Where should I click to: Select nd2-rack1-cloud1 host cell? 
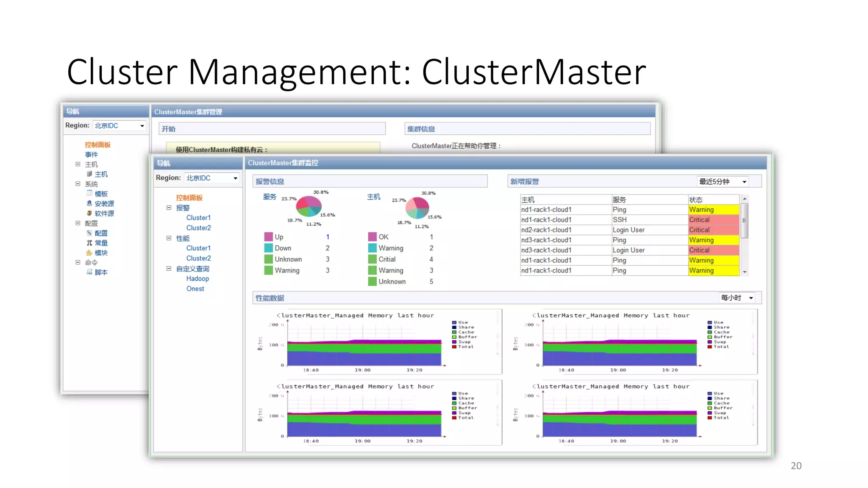pyautogui.click(x=566, y=230)
